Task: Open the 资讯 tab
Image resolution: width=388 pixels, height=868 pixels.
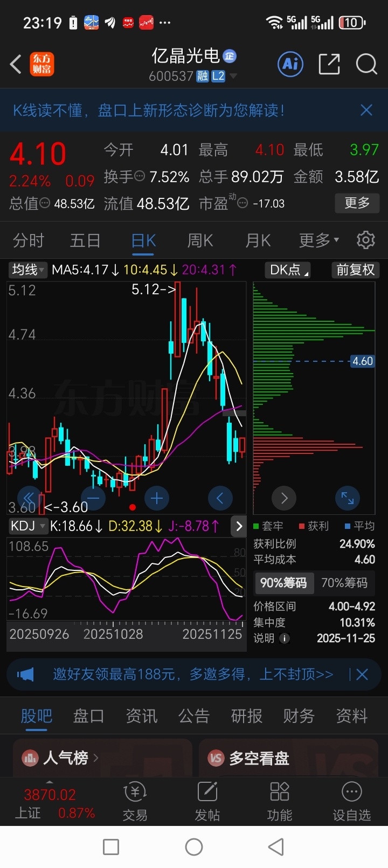Action: [x=142, y=716]
